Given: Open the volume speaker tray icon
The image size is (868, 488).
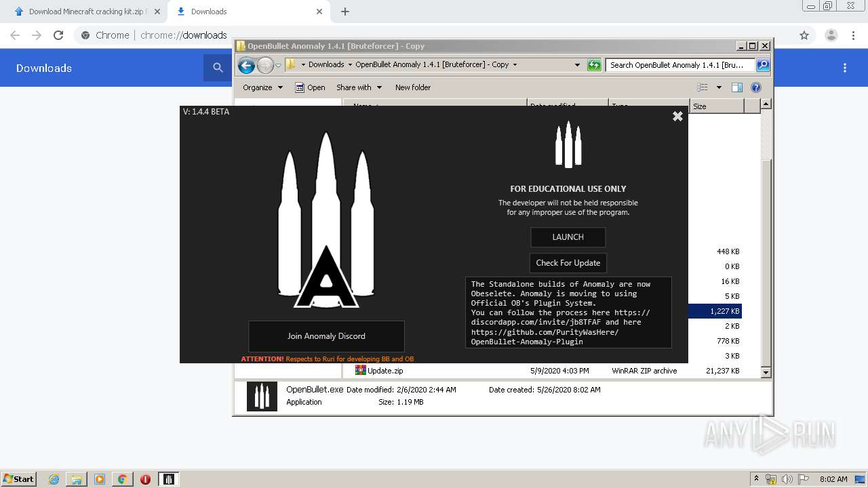Looking at the screenshot, I should (787, 479).
